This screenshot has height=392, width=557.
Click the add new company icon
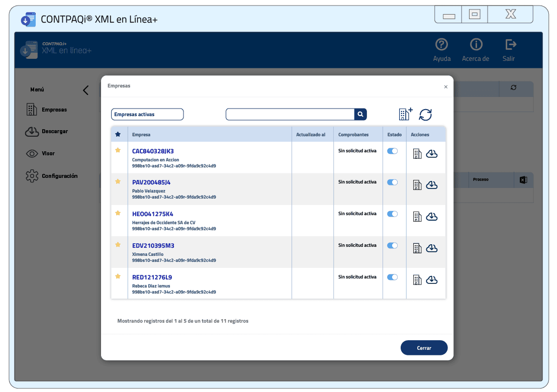point(405,114)
